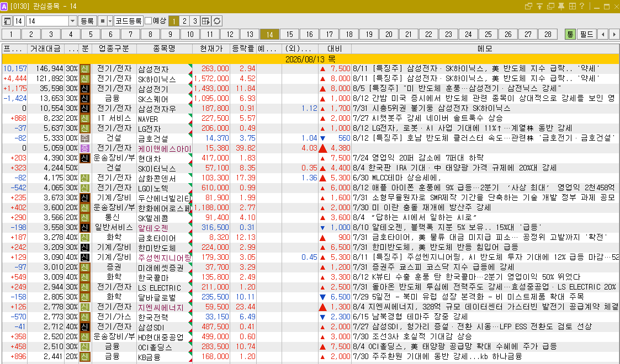The height and width of the screenshot is (364, 620).
Task: Click the black 신 badge in 현대차 row
Action: pos(84,158)
